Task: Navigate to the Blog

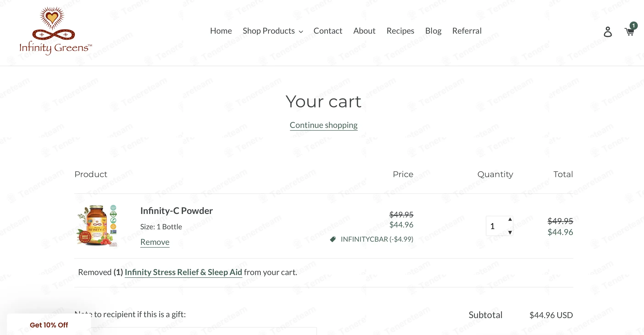Action: click(x=433, y=31)
